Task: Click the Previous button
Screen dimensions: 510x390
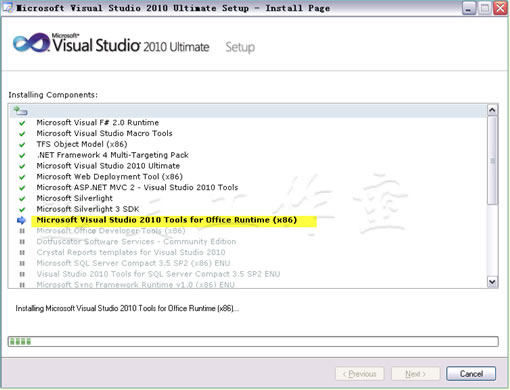Action: point(359,374)
